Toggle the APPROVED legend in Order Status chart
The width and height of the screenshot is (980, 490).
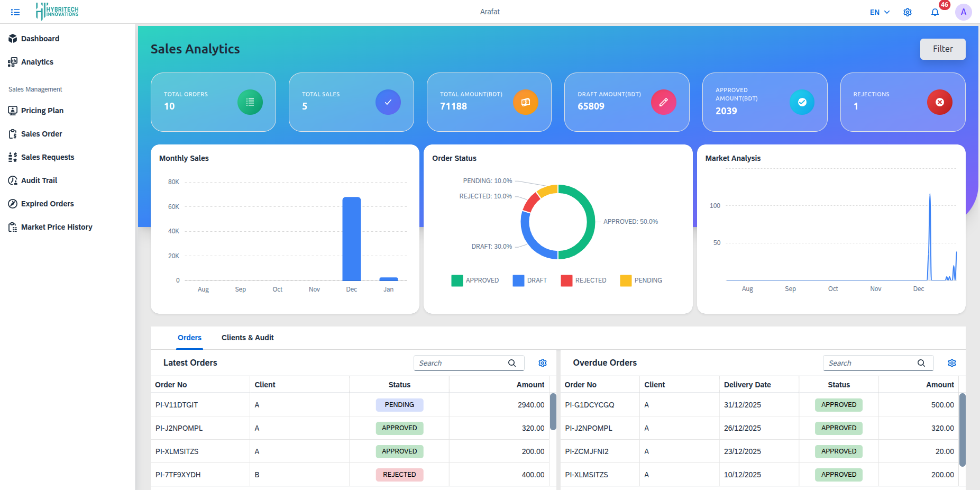475,280
